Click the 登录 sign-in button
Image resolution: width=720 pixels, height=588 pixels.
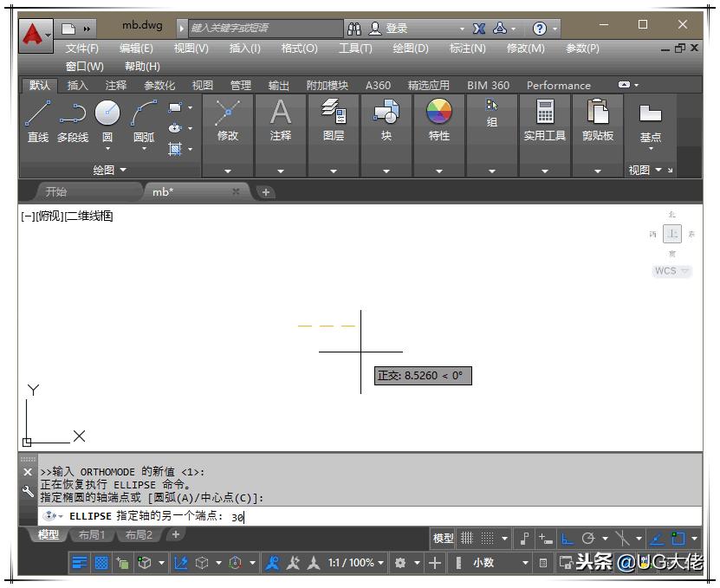pos(388,29)
